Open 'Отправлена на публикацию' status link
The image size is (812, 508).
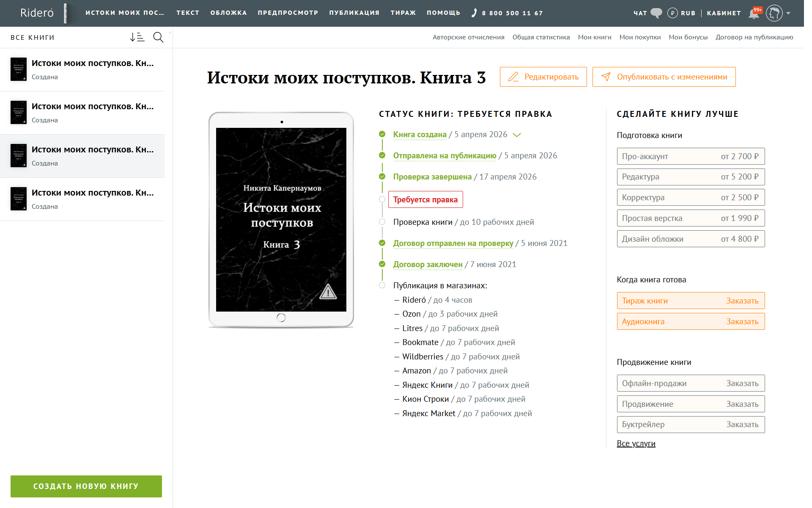point(445,156)
